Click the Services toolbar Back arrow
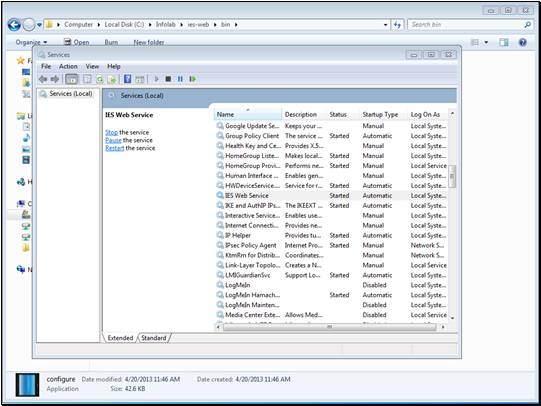Screen dimensions: 541x406 43,79
